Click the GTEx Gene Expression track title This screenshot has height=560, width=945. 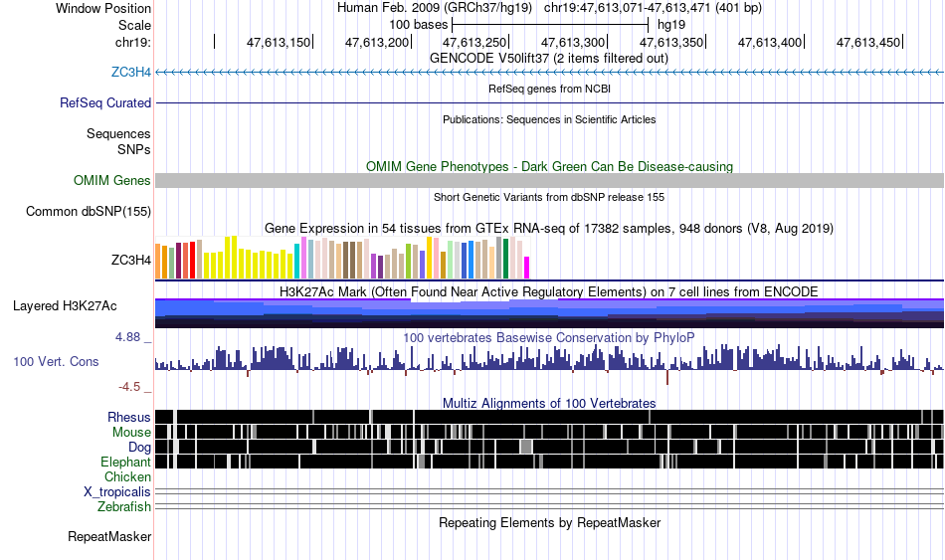point(549,229)
